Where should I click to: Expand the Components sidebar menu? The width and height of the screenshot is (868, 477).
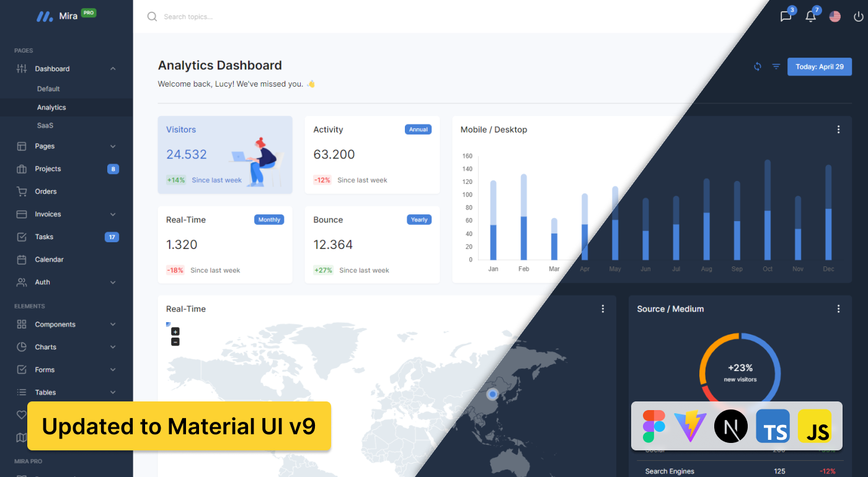tap(113, 325)
